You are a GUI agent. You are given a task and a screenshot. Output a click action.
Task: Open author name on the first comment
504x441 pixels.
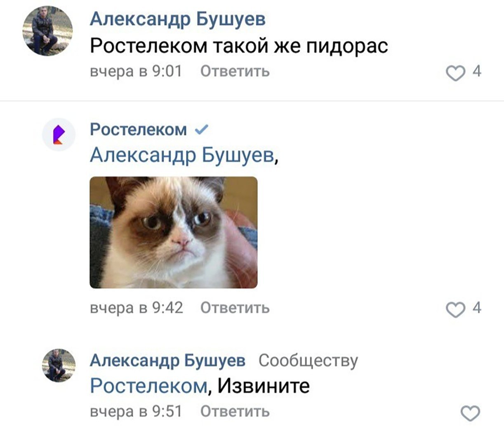pos(178,19)
